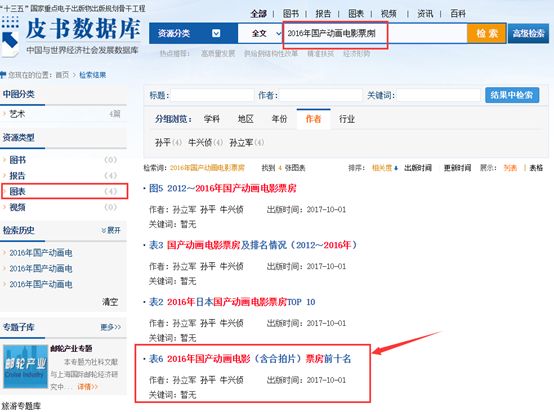
Task: Open result 表6 2016年国产动画电影票房前十名
Action: click(x=250, y=359)
